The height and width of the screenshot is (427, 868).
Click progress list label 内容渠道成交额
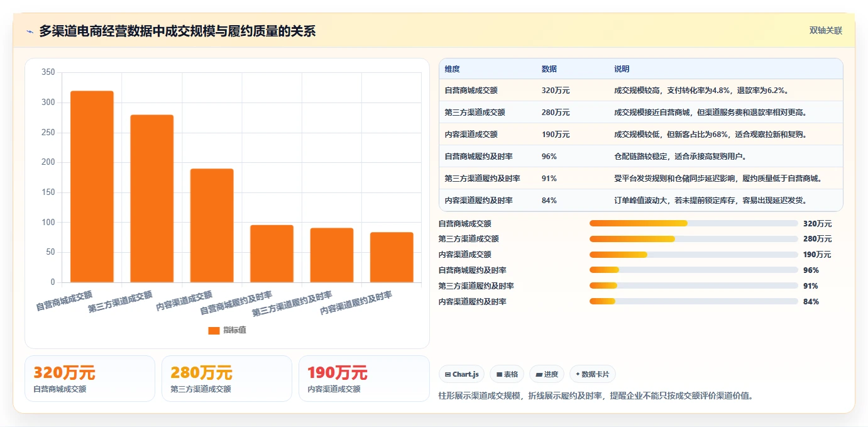[x=464, y=255]
